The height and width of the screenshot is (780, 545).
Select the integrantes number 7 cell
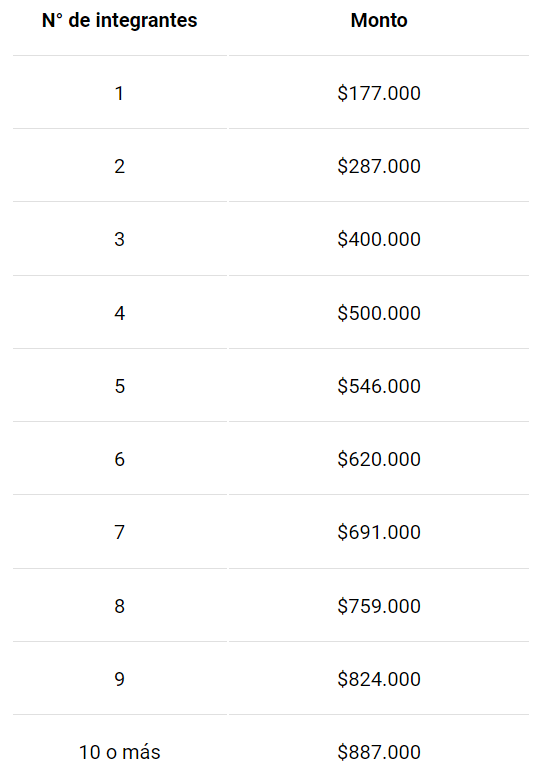119,532
